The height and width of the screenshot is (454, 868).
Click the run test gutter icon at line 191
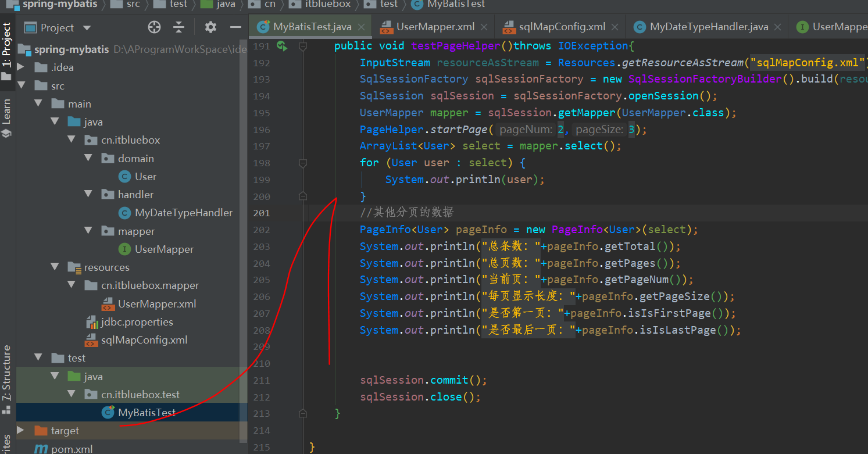282,46
